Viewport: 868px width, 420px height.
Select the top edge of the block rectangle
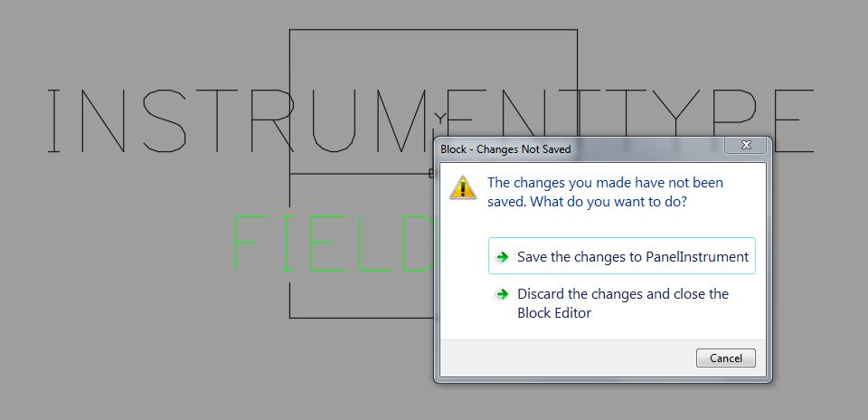(x=433, y=29)
